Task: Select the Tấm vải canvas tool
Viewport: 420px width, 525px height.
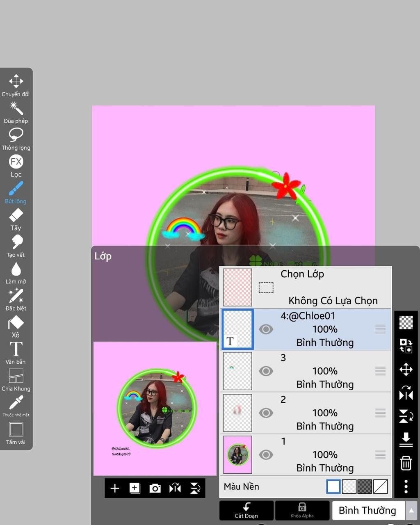Action: click(16, 434)
